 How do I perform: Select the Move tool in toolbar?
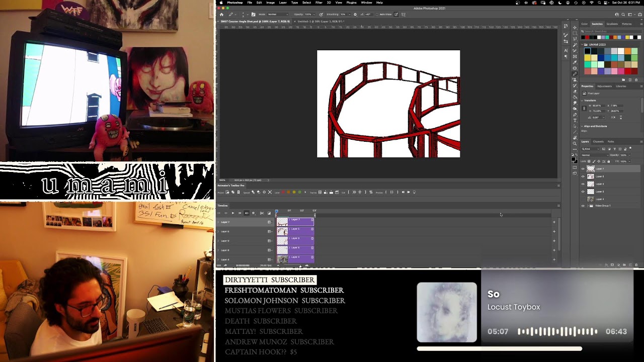pyautogui.click(x=575, y=28)
